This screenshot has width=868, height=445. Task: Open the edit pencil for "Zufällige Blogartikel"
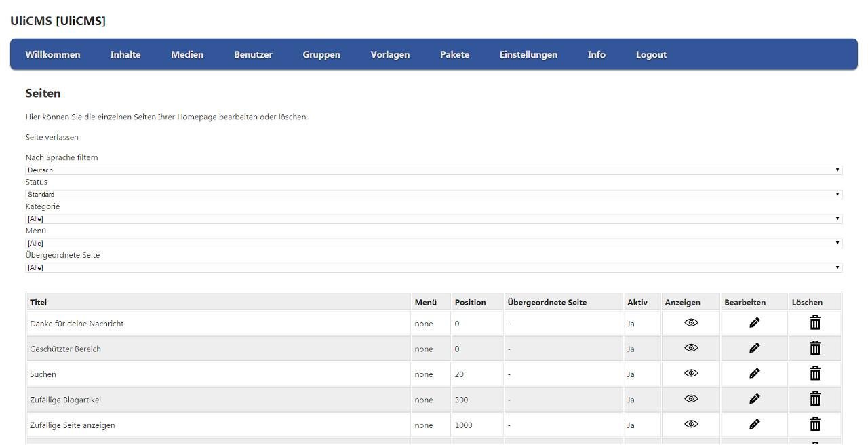tap(753, 399)
